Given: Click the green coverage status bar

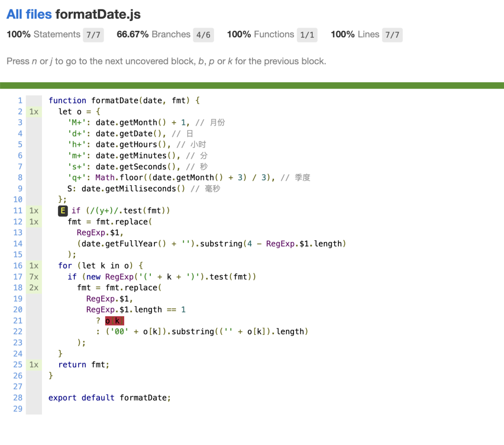Looking at the screenshot, I should coord(252,85).
